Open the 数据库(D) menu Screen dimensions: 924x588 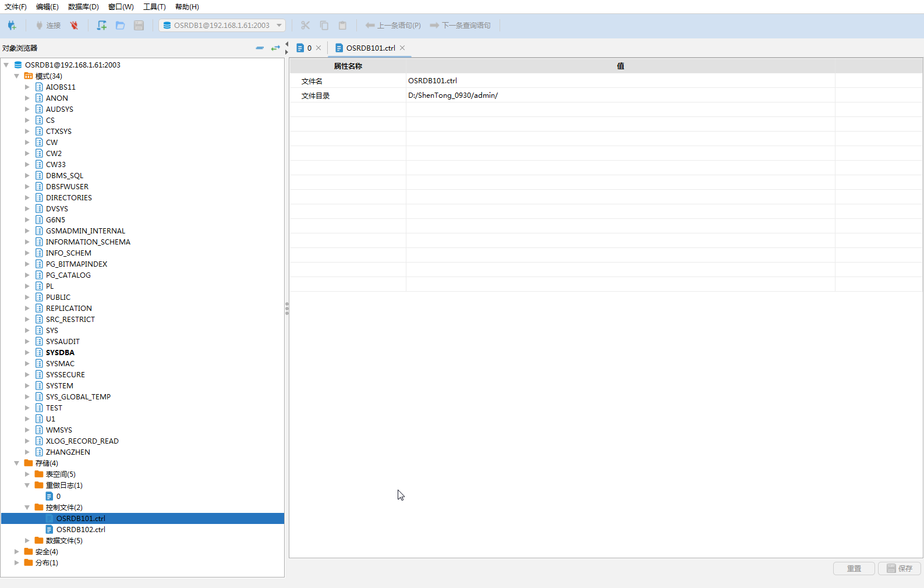click(x=83, y=7)
